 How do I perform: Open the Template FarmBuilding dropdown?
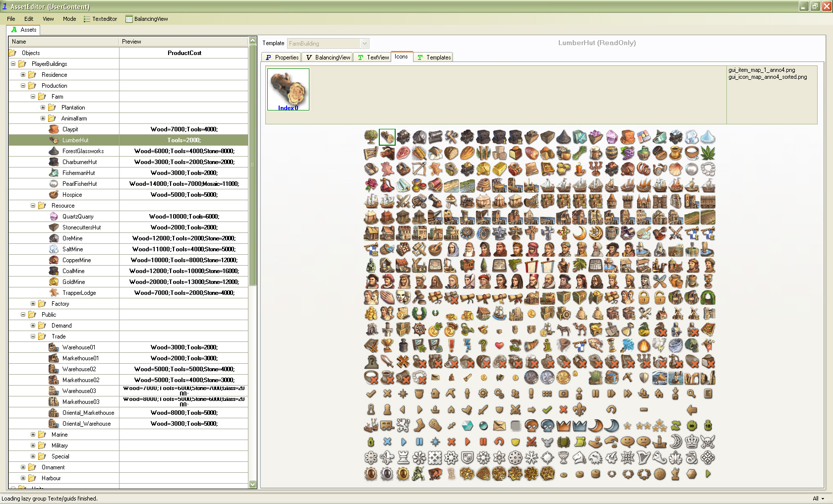tap(364, 44)
